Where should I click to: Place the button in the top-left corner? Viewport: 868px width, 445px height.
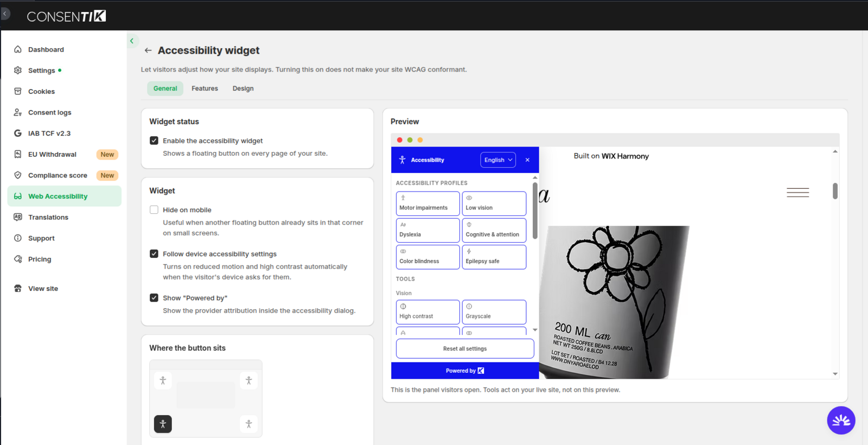click(x=163, y=380)
